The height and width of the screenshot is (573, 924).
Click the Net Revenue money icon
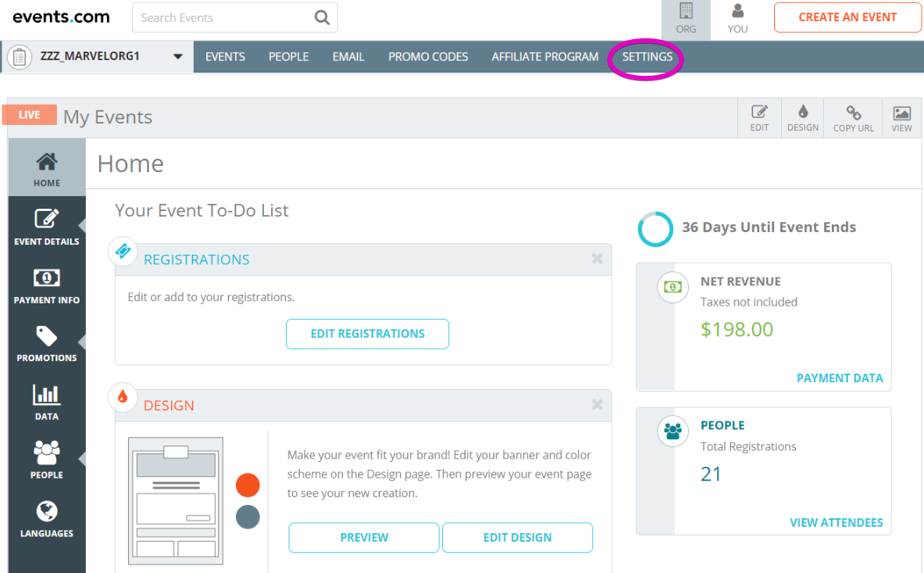pyautogui.click(x=672, y=287)
